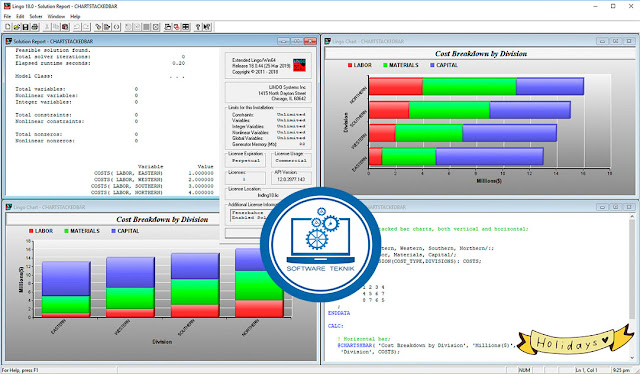Click the Eastern column's blue Capital segment

coord(66,279)
